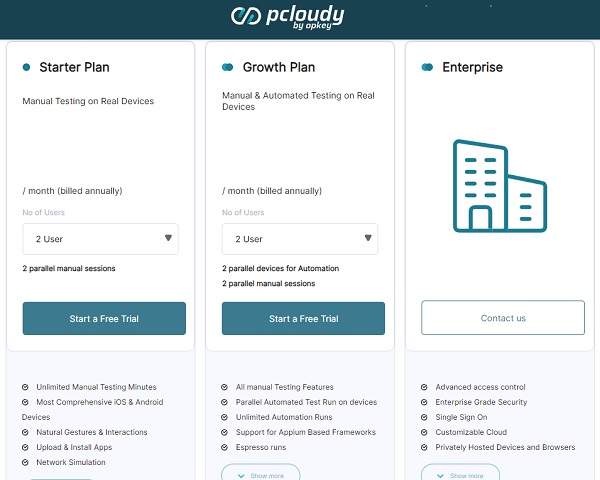Start a free trial for the Starter Plan
The height and width of the screenshot is (480, 600).
(x=104, y=318)
